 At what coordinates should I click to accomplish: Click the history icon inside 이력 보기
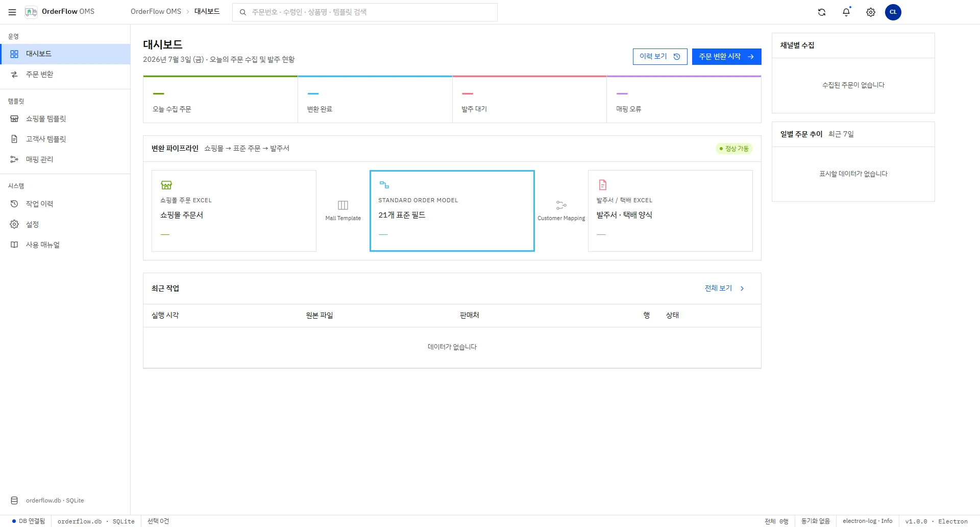677,57
